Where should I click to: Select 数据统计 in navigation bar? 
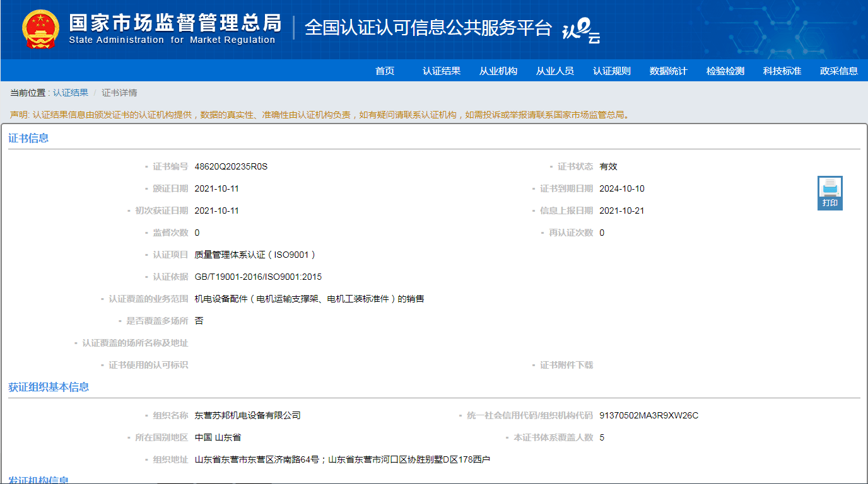coord(669,71)
